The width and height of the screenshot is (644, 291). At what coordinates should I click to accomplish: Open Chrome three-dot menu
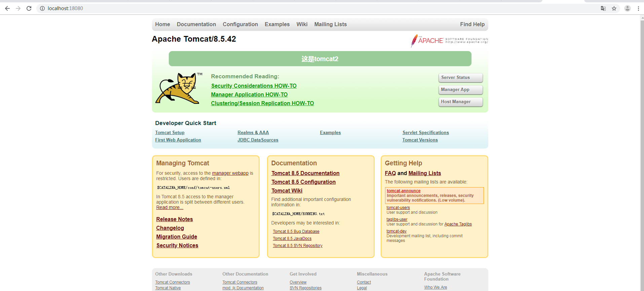click(x=638, y=8)
